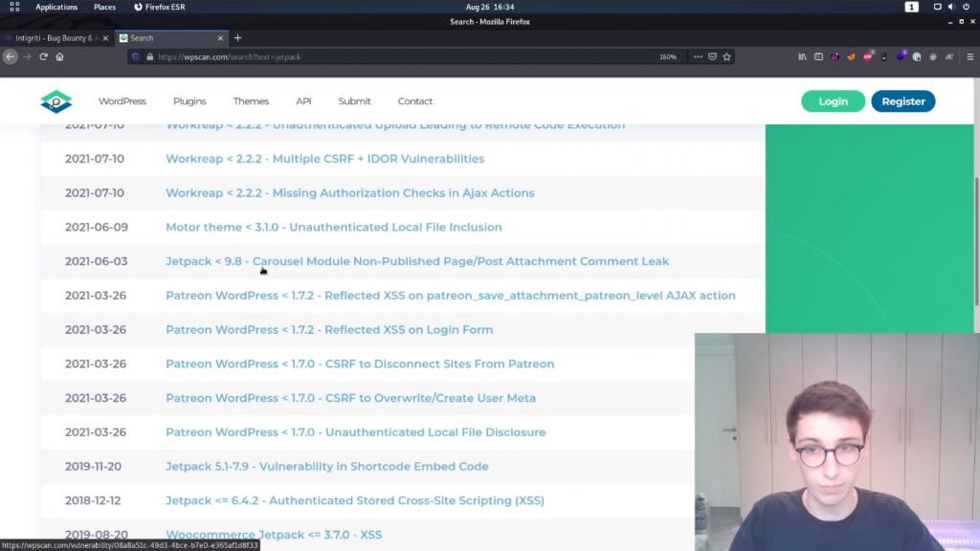Open the Firefox home page icon
This screenshot has width=980, height=551.
[x=60, y=56]
